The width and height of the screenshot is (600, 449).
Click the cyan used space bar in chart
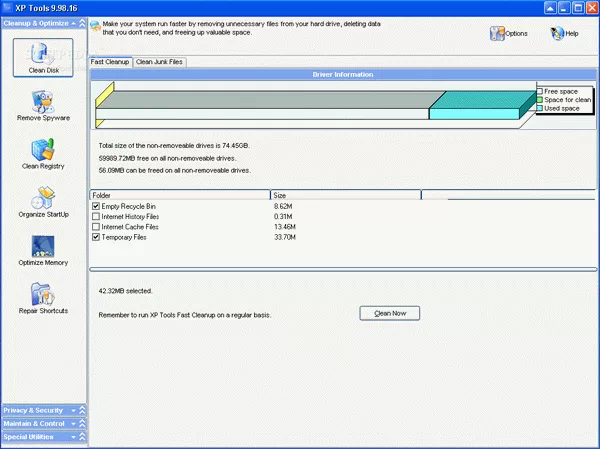pyautogui.click(x=474, y=114)
